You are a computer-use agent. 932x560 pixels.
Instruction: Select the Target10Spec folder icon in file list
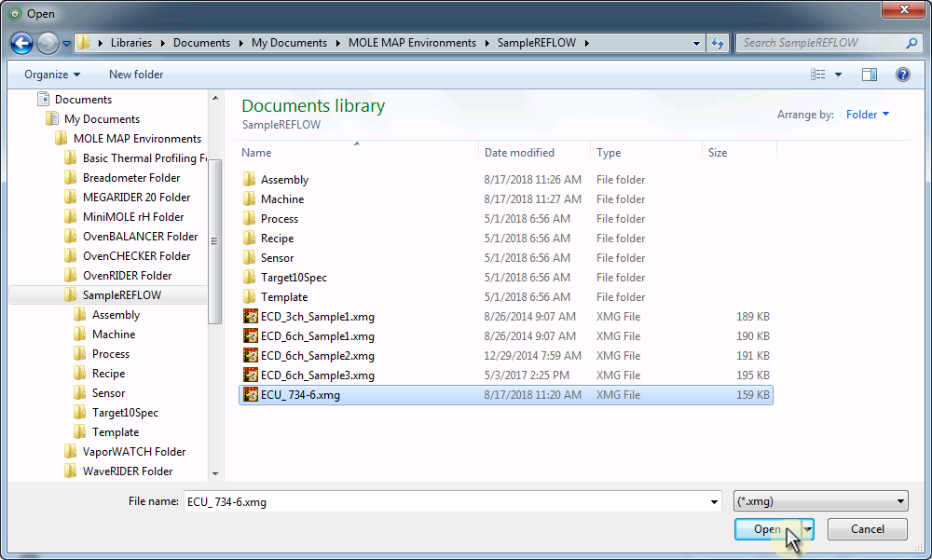point(250,278)
